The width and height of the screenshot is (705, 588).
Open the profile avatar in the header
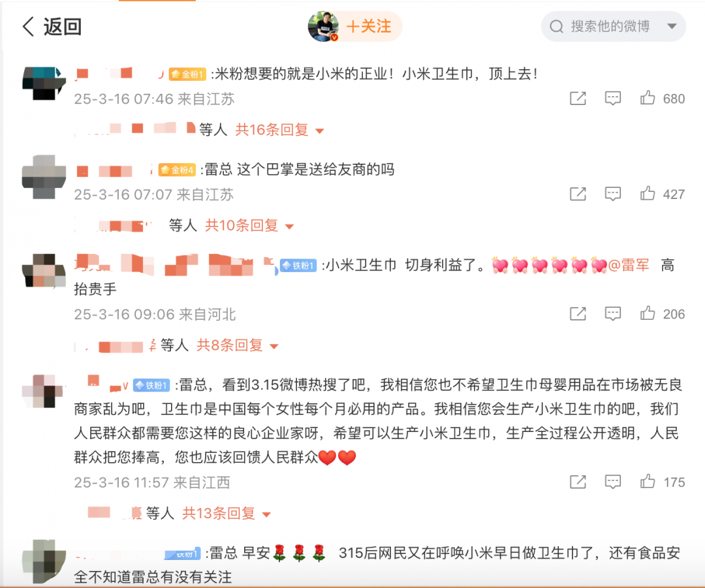pos(323,27)
